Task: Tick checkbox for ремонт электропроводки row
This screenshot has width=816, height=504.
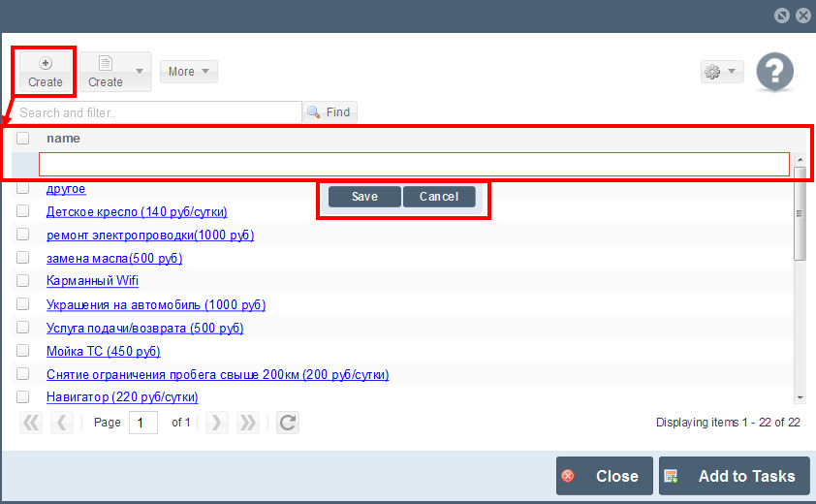Action: coord(23,235)
